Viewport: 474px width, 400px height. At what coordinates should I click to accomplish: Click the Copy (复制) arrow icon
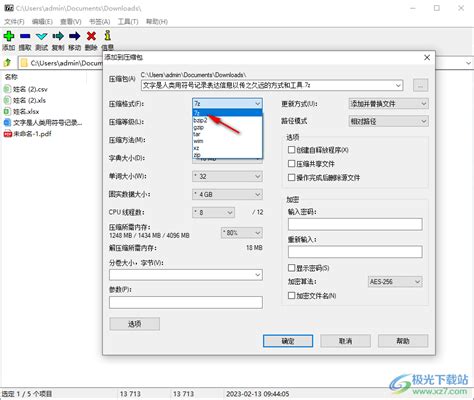pos(58,36)
